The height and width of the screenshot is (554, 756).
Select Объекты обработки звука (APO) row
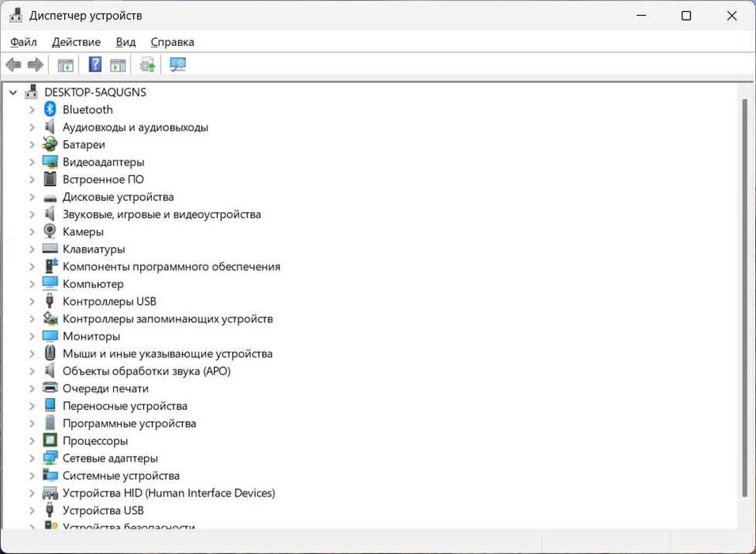(x=146, y=370)
